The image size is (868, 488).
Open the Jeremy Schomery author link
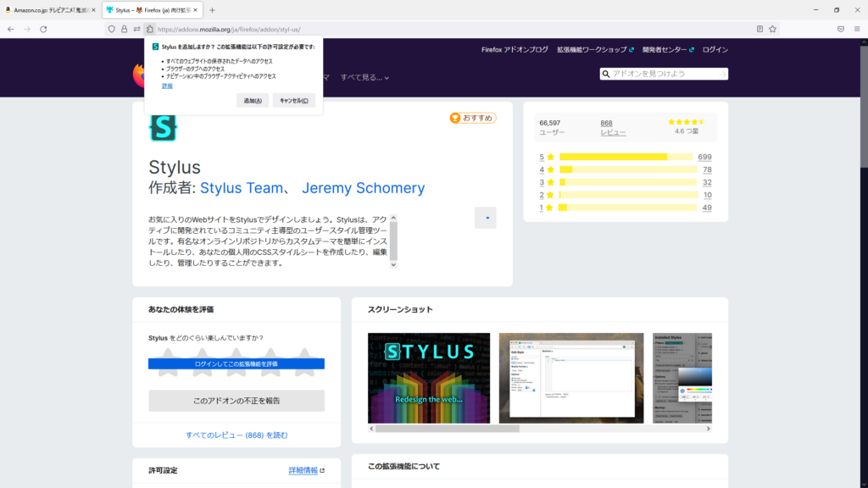(363, 188)
